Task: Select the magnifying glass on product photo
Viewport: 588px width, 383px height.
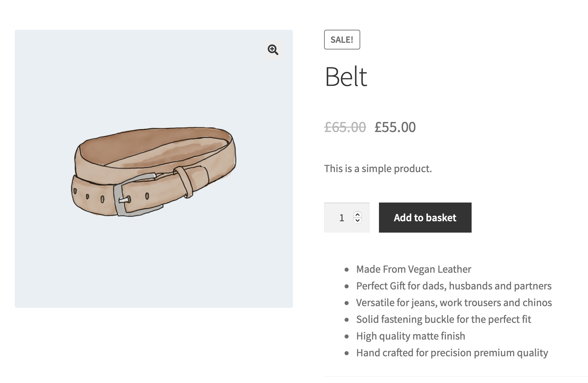Action: tap(273, 50)
